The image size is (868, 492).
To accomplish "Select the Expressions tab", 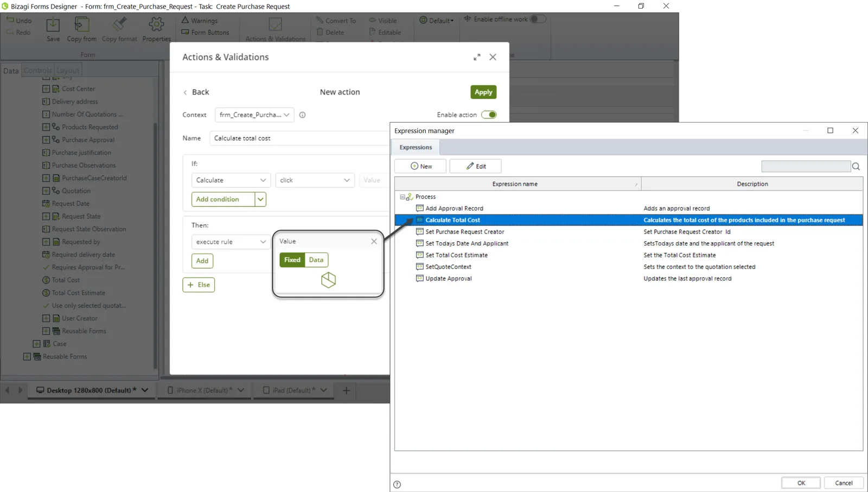I will (x=416, y=147).
